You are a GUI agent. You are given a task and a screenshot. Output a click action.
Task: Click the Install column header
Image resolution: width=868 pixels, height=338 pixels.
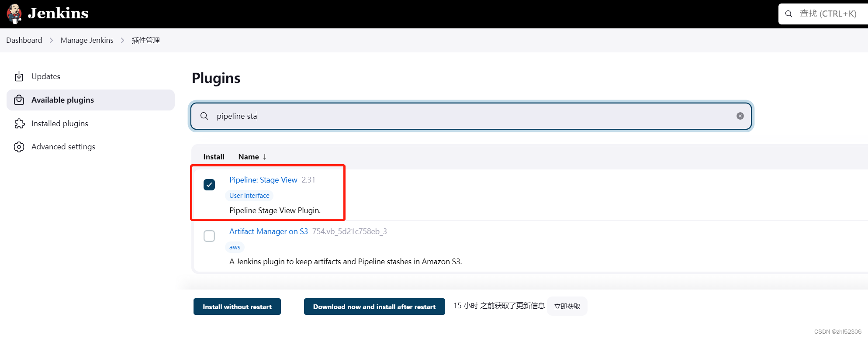pyautogui.click(x=214, y=157)
